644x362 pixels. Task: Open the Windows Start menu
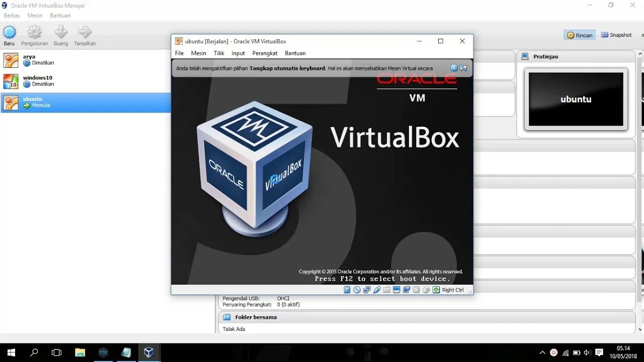pos(11,352)
